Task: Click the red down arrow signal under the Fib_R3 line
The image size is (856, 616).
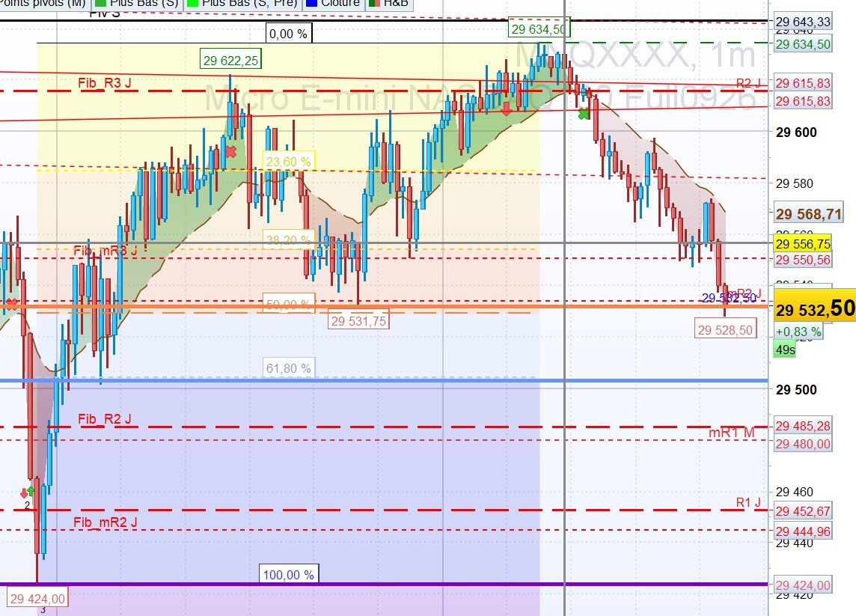Action: coord(507,109)
